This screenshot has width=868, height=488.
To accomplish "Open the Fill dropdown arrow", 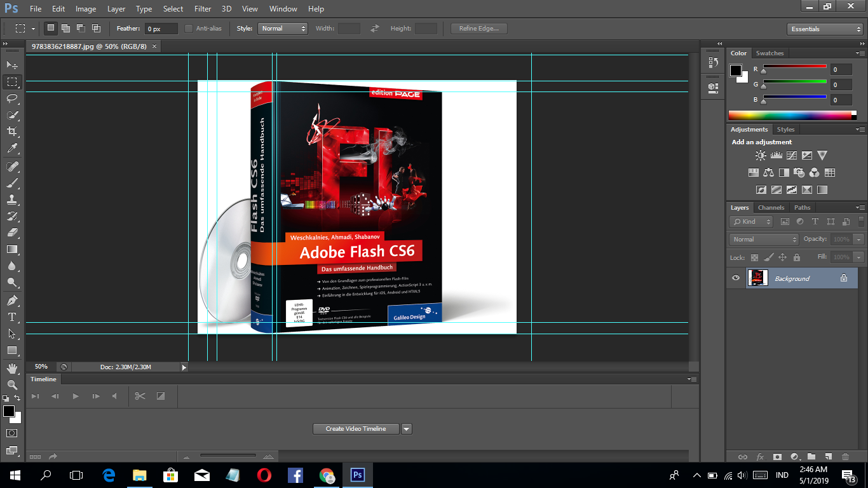I will click(859, 257).
